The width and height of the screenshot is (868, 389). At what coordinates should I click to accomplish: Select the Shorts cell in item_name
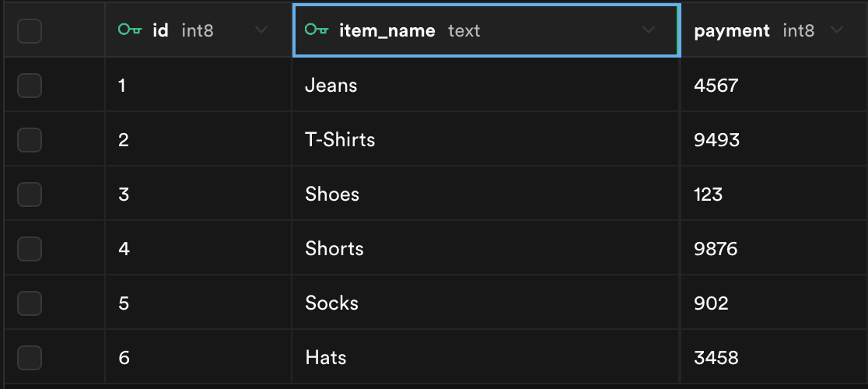(x=334, y=249)
